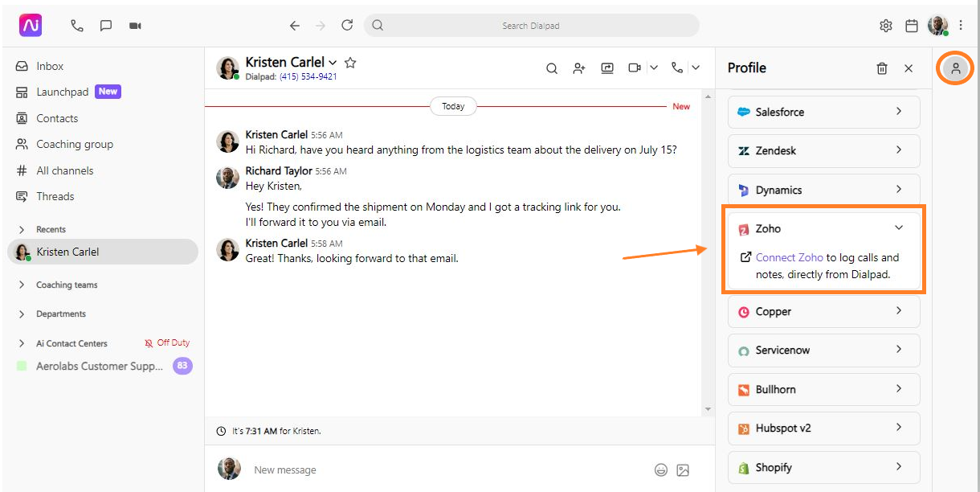This screenshot has height=492, width=980.
Task: Delete using the Profile trash icon
Action: (882, 68)
